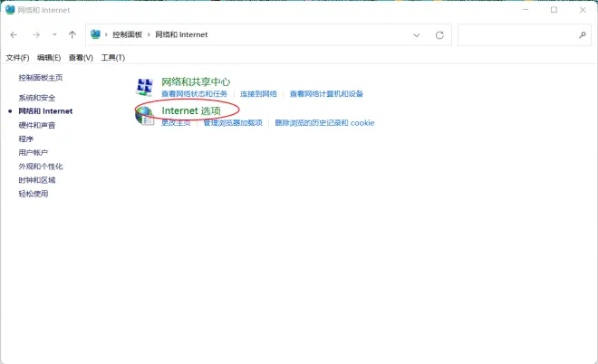Open 用户帐户 category in sidebar
The image size is (598, 364).
(x=34, y=153)
